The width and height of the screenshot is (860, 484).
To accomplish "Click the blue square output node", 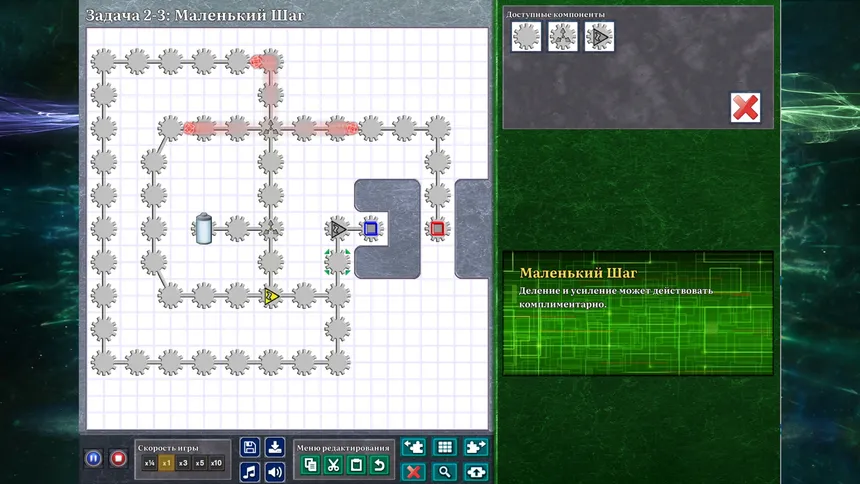I will click(x=371, y=229).
